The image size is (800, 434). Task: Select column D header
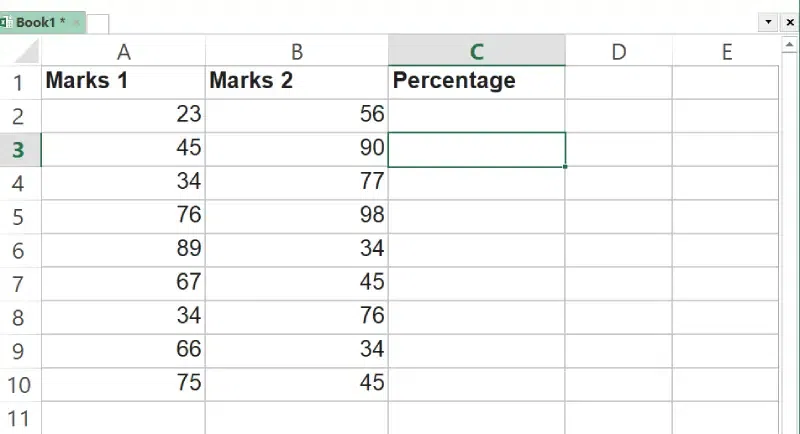point(618,52)
